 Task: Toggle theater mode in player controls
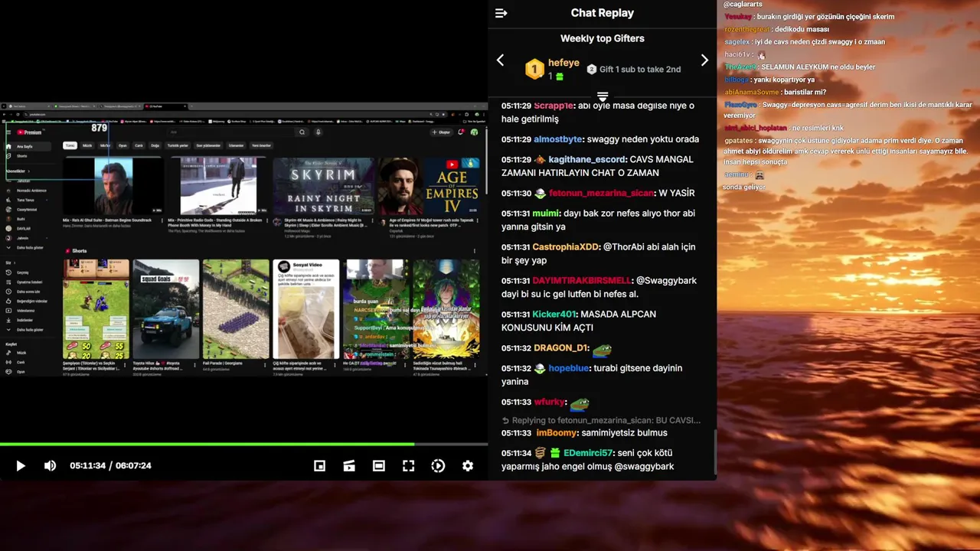point(378,465)
